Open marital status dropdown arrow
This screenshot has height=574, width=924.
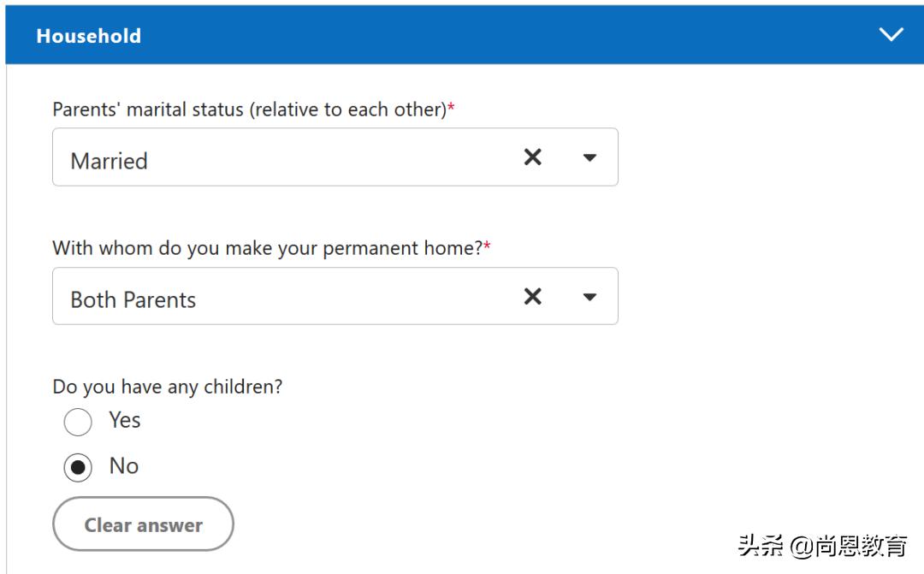(x=589, y=157)
